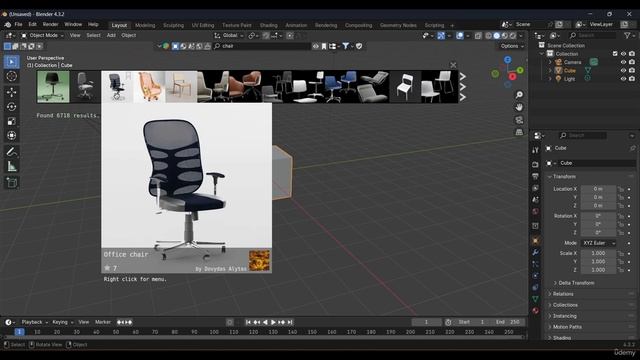Click the End frame 250 field

(x=509, y=322)
